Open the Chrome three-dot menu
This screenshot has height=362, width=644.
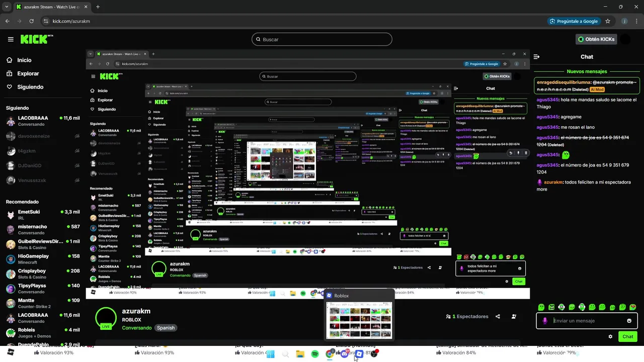tap(637, 21)
